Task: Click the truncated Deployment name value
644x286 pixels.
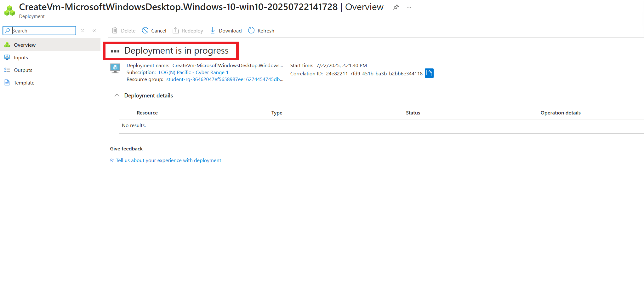Action: 228,65
